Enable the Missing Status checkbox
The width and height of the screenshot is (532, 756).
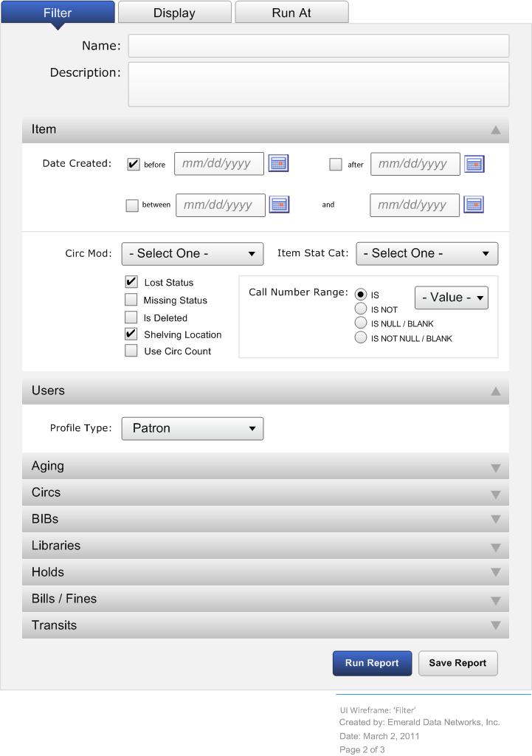pos(131,300)
